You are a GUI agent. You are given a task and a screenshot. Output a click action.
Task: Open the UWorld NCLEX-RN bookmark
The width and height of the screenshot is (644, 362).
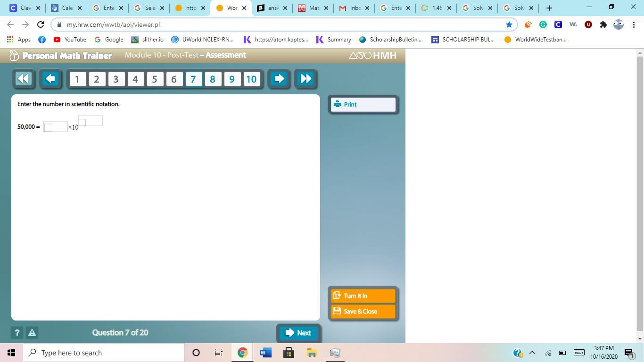pos(202,40)
